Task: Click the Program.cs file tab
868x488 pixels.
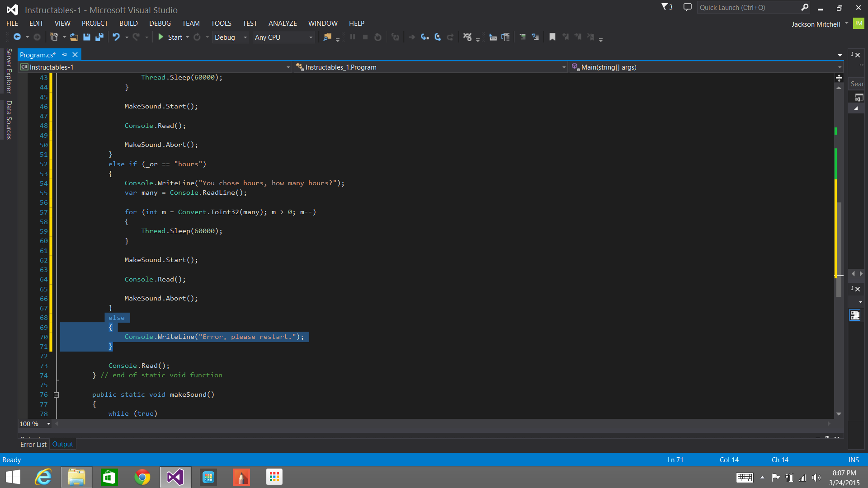Action: pos(37,55)
